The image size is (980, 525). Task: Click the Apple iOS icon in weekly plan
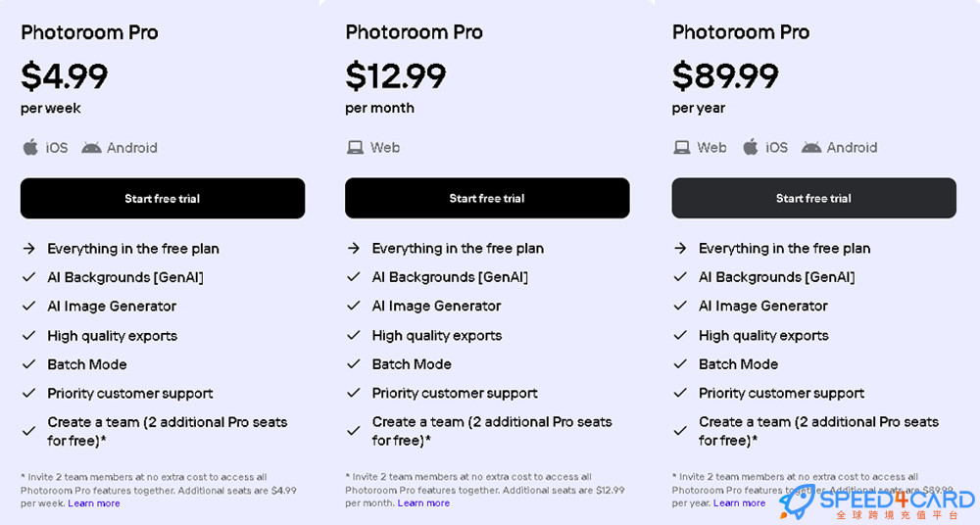(30, 148)
